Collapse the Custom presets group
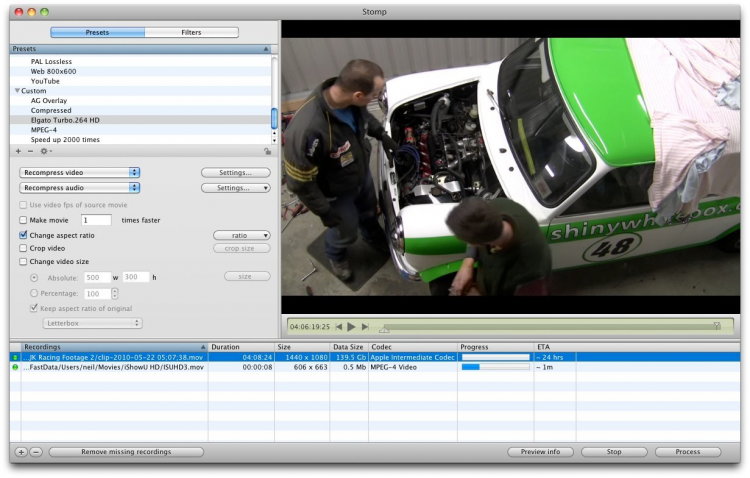This screenshot has height=478, width=750. [x=17, y=91]
